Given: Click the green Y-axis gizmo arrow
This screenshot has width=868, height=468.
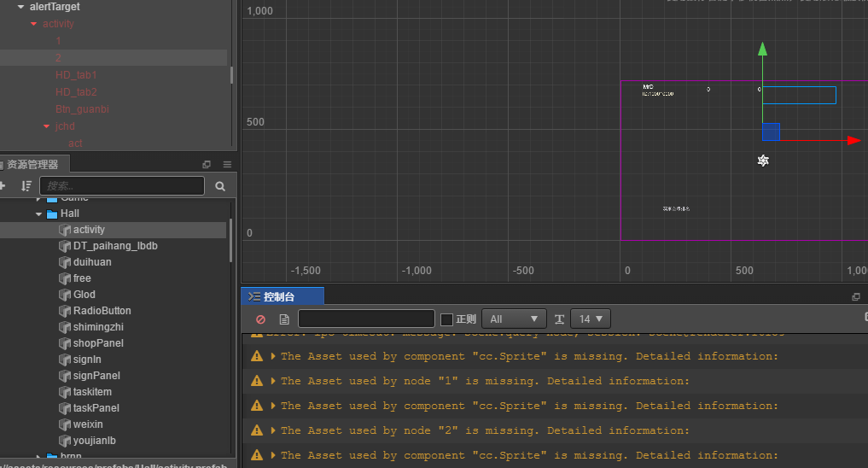Looking at the screenshot, I should click(x=762, y=49).
